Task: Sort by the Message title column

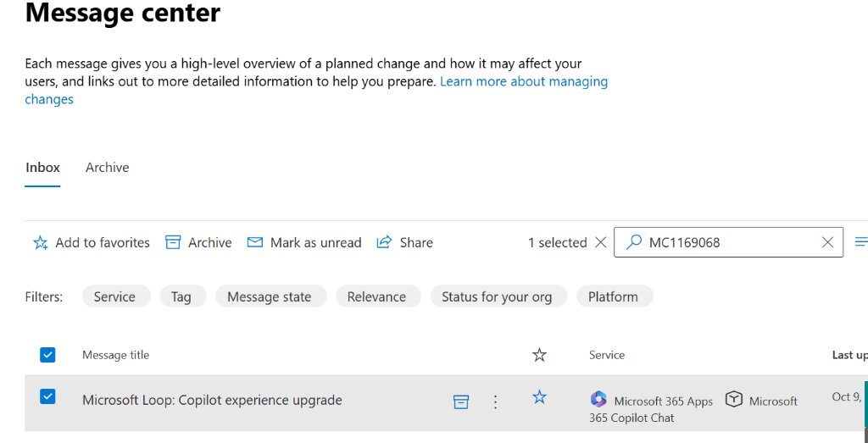Action: click(x=115, y=355)
